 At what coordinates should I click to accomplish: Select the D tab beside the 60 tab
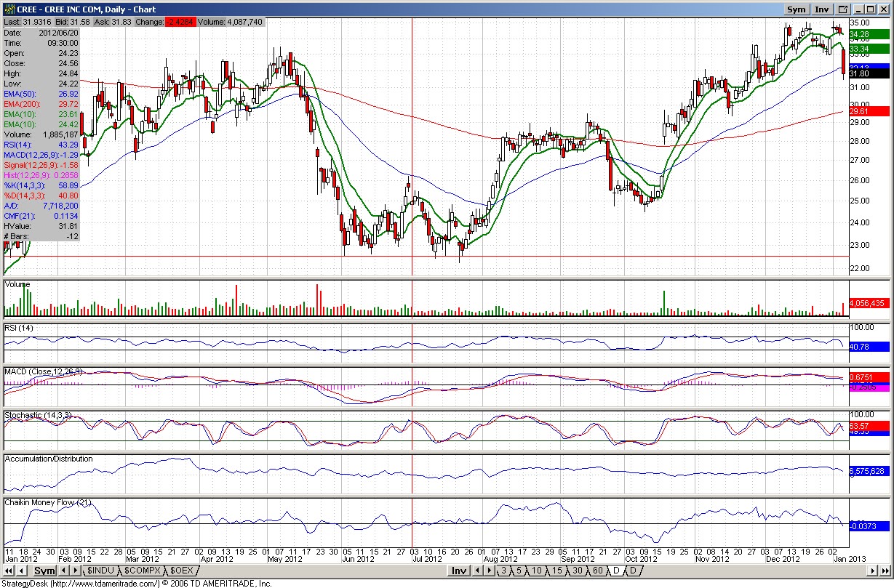click(616, 571)
